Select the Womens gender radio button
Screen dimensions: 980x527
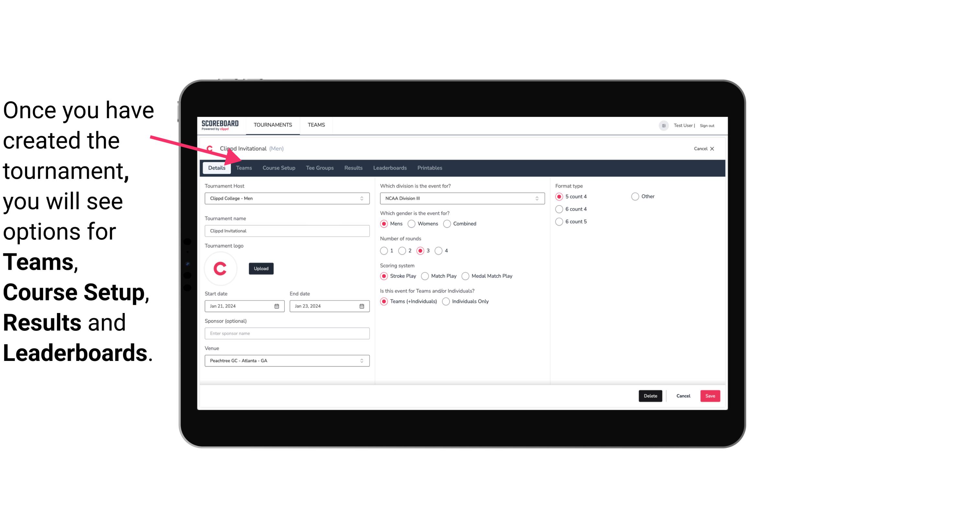tap(412, 223)
